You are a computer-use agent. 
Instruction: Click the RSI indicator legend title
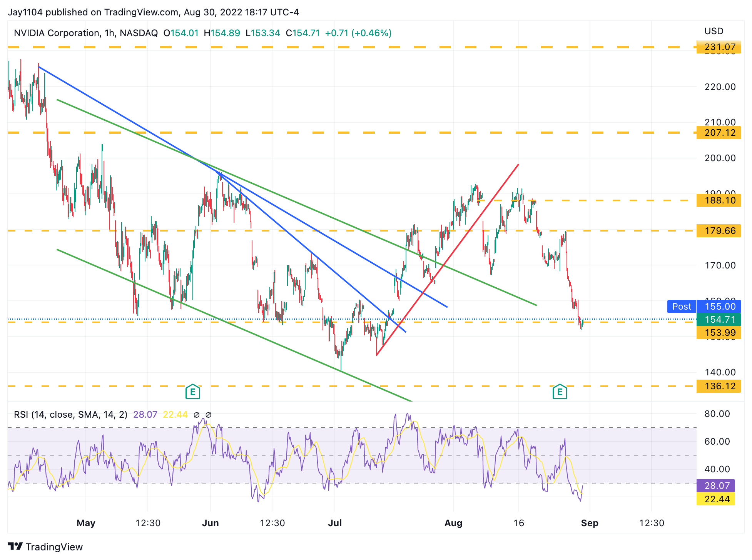(70, 415)
